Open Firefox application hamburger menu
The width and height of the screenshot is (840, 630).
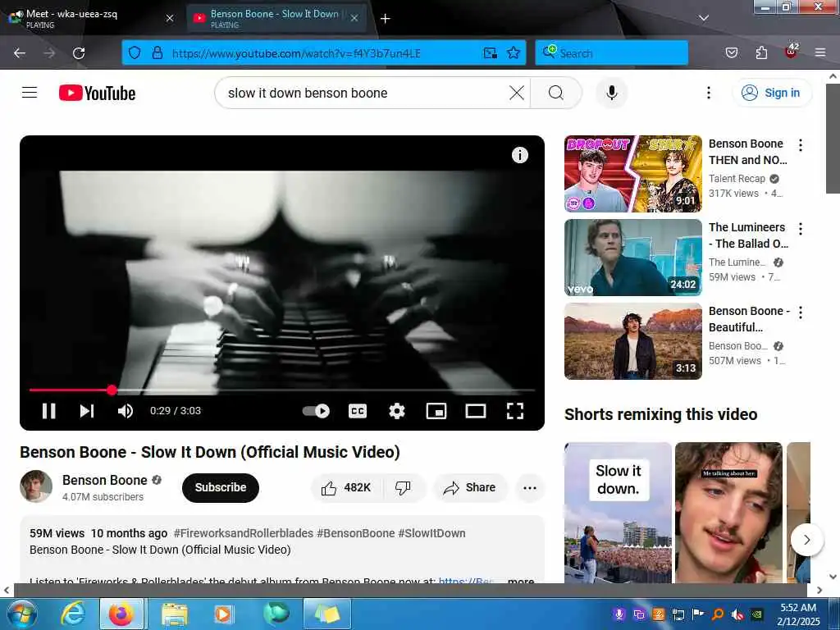click(x=820, y=52)
